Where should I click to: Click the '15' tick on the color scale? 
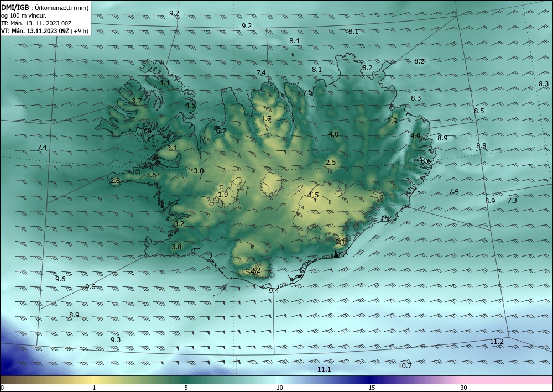pyautogui.click(x=372, y=388)
